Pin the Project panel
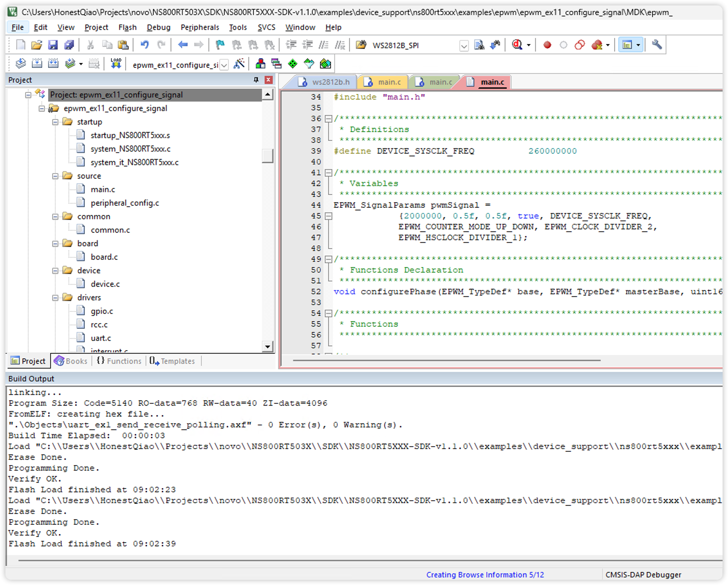Image resolution: width=728 pixels, height=585 pixels. 256,80
